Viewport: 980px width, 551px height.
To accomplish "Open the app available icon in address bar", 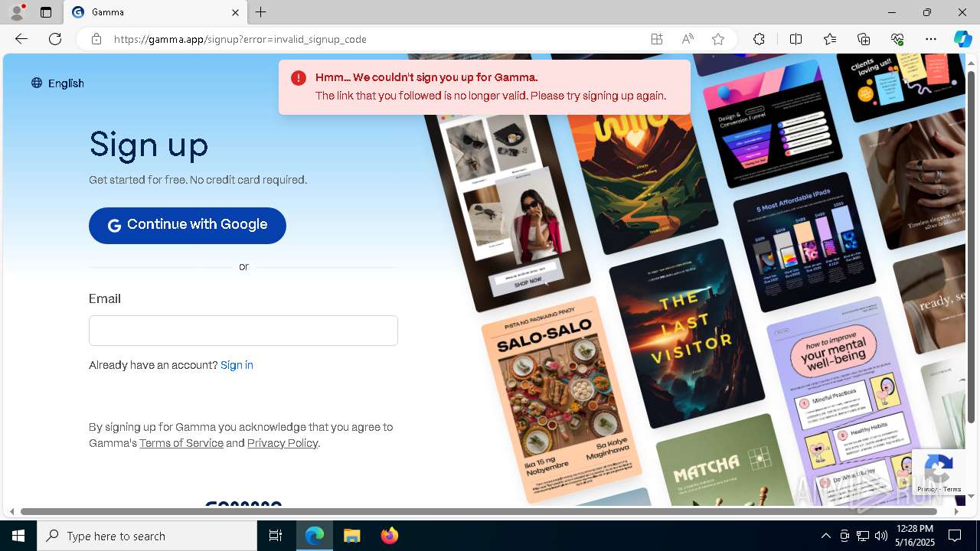I will [x=657, y=39].
